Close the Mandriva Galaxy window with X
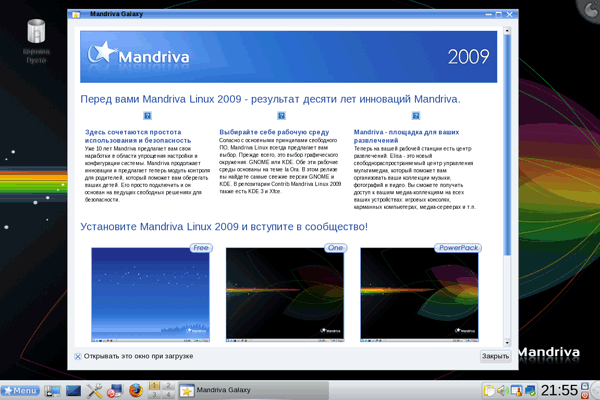Screen dimensions: 600x400 tap(509, 15)
